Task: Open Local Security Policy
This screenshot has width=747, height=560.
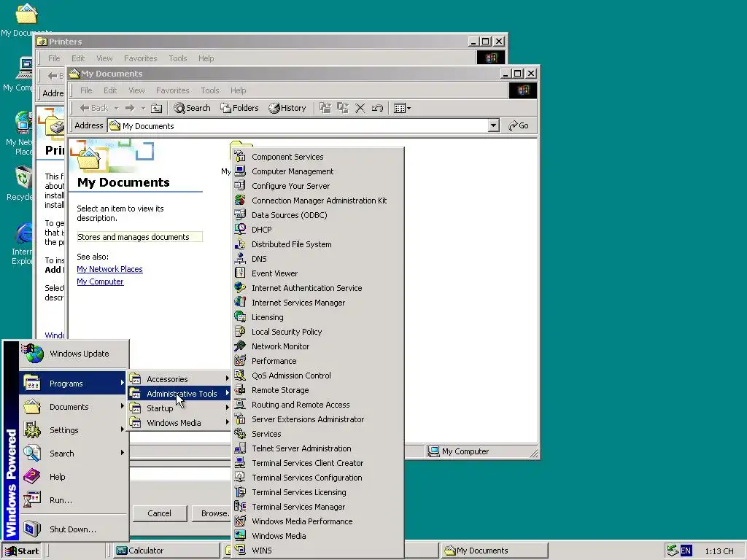Action: point(318,332)
